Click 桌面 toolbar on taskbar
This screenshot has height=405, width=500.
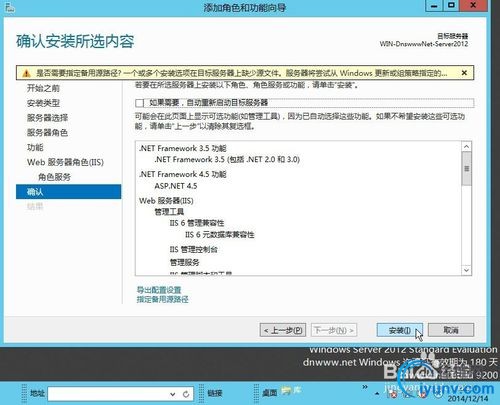coord(270,393)
